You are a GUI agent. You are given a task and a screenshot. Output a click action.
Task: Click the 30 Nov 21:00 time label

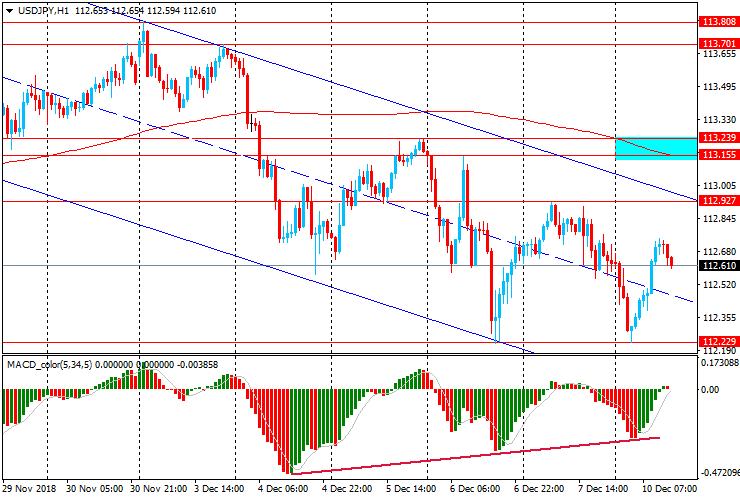coord(159,488)
